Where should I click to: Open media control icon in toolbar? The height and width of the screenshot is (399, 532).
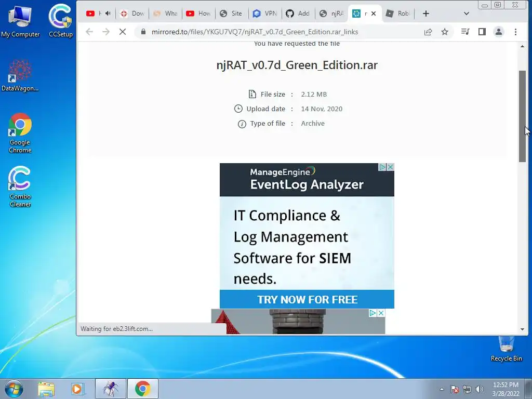(465, 32)
